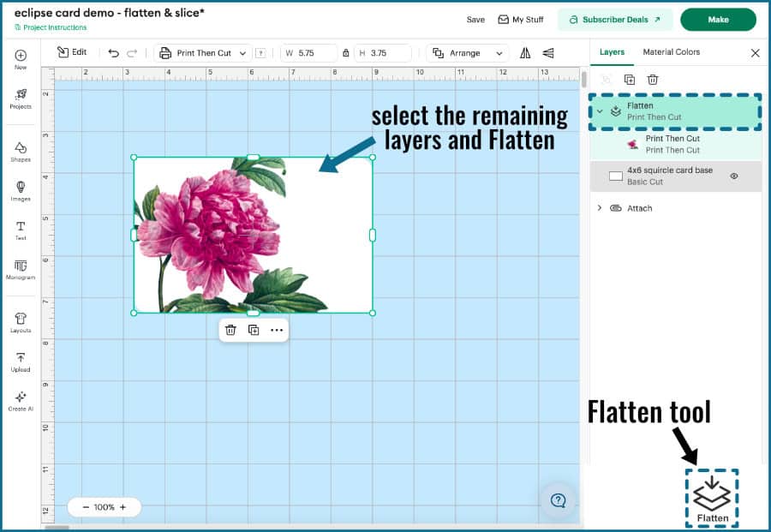This screenshot has width=771, height=532.
Task: Click the peony thumbnail in layers
Action: (x=633, y=145)
